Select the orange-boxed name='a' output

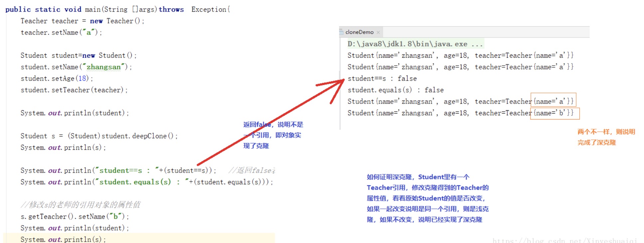553,101
